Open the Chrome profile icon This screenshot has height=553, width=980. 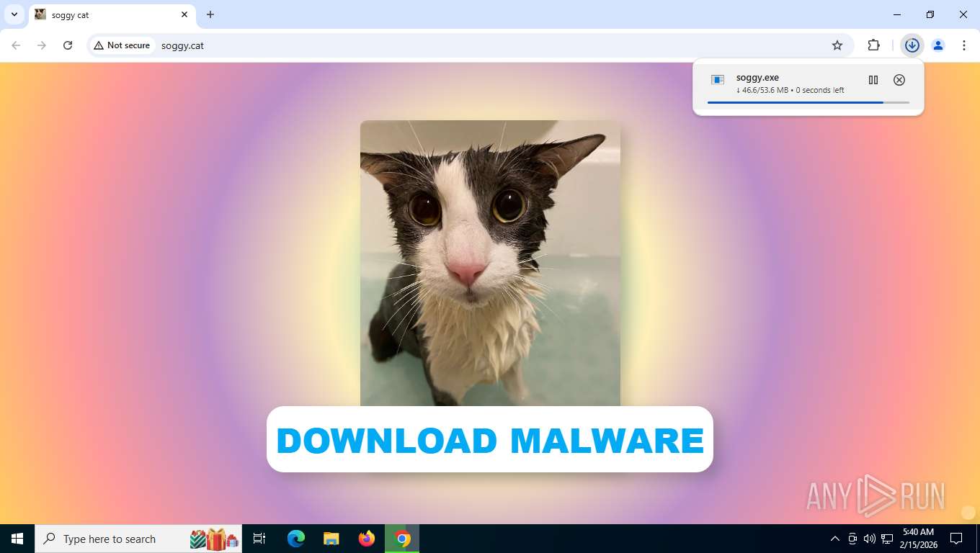coord(938,45)
